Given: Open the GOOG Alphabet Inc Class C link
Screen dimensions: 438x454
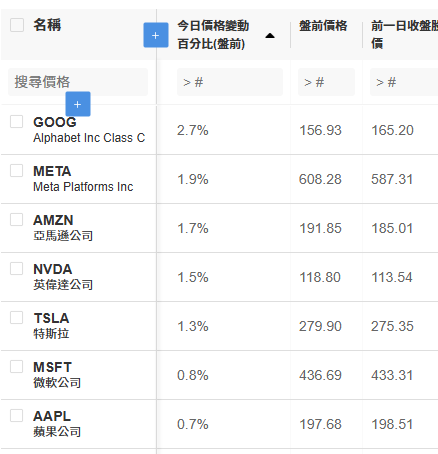Looking at the screenshot, I should 89,130.
